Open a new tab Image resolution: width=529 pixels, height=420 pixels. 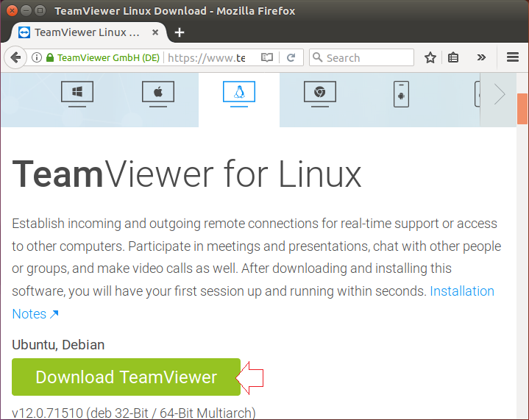tap(180, 32)
